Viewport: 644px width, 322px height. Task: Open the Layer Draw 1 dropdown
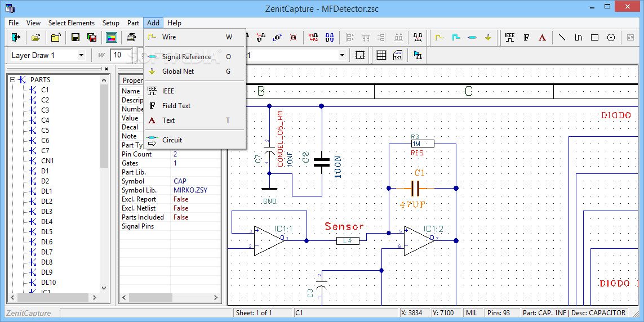pyautogui.click(x=81, y=55)
